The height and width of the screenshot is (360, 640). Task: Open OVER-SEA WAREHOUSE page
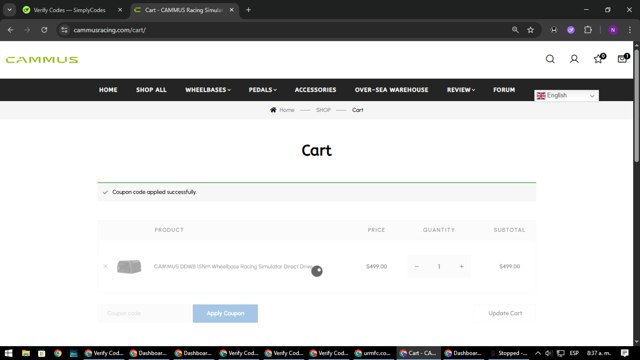pyautogui.click(x=391, y=90)
